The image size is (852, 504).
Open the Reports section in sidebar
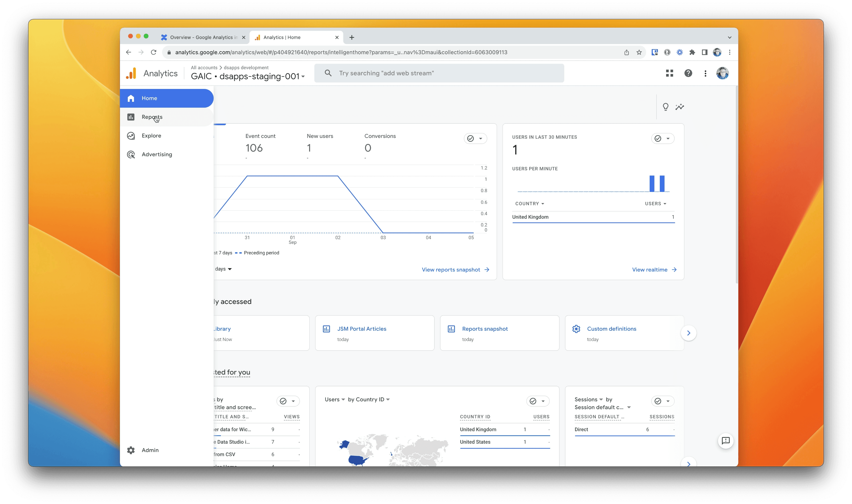[166, 117]
